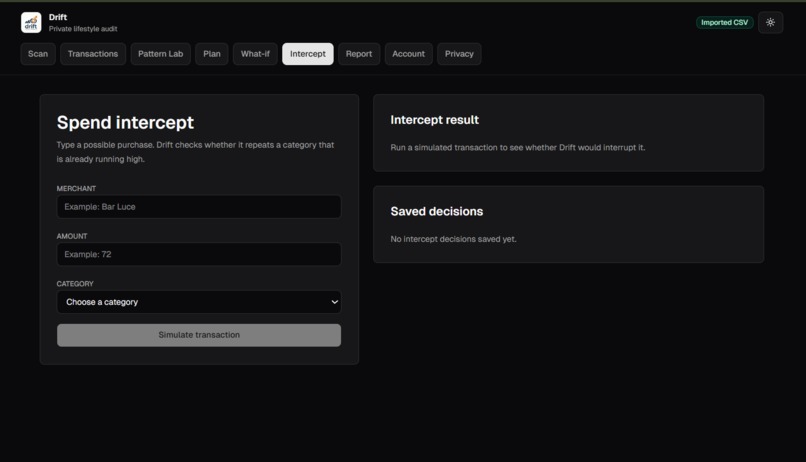Click the MERCHANT field label

coord(76,189)
